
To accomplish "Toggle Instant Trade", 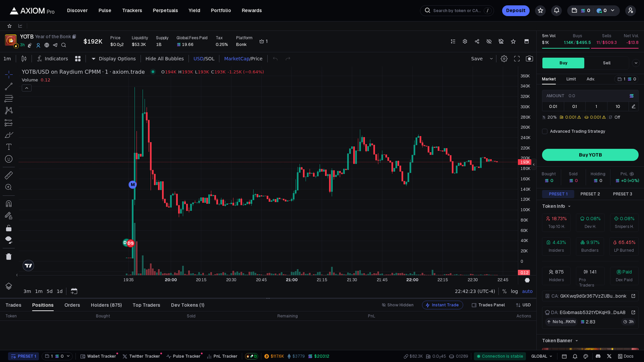I will click(x=442, y=305).
